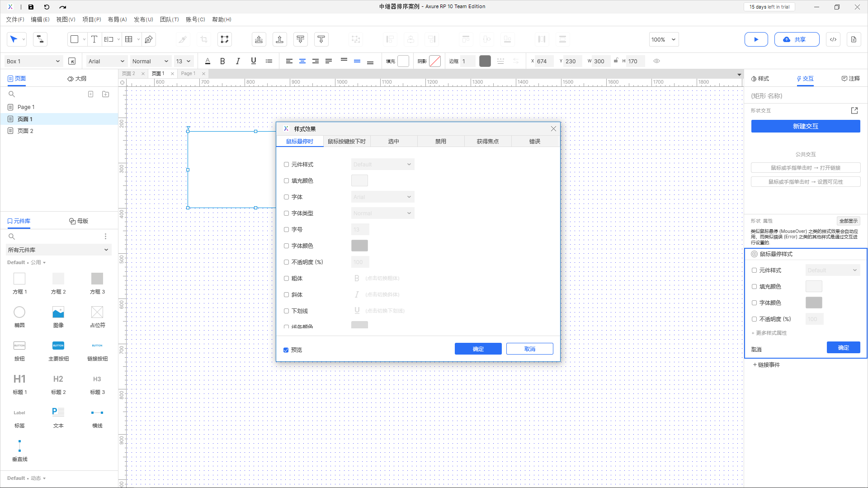Open the 文件 menu
The image size is (868, 488).
tap(15, 19)
